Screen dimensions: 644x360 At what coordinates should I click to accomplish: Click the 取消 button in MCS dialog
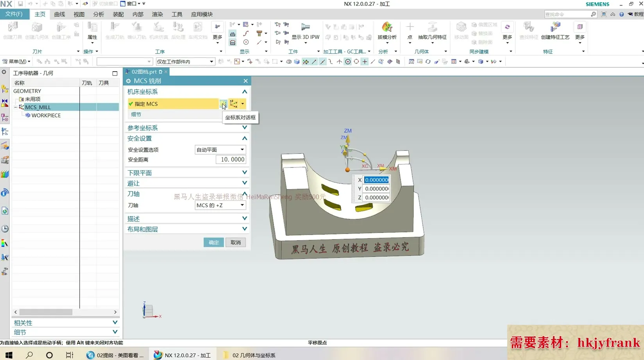coord(235,243)
